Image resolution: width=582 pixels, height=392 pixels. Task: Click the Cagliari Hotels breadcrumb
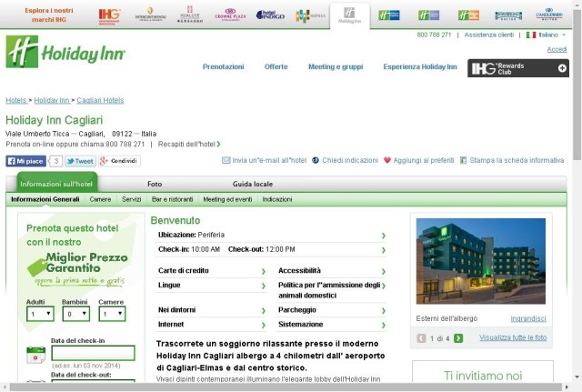[100, 100]
